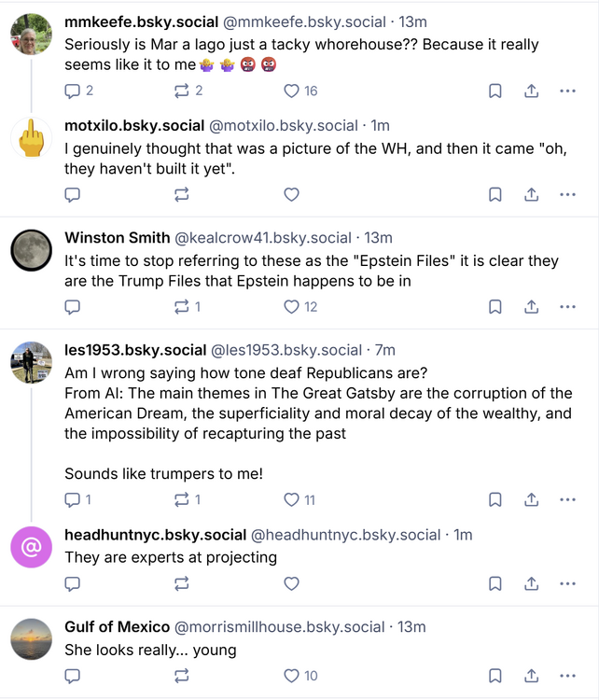Bookmark the Winston Smith post
Screen dimensions: 599x700
click(495, 306)
